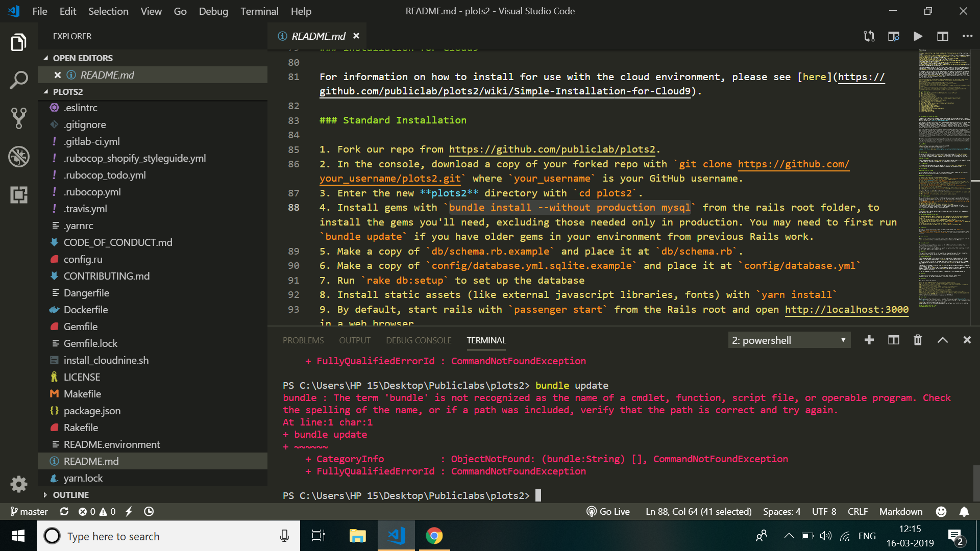
Task: Toggle split terminal button
Action: (x=893, y=340)
